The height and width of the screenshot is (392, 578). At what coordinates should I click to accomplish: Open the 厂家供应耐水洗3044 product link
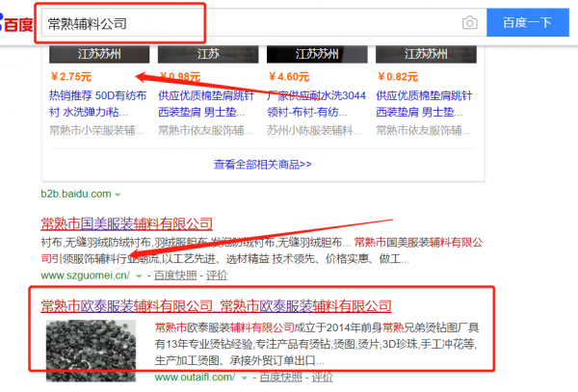click(309, 104)
